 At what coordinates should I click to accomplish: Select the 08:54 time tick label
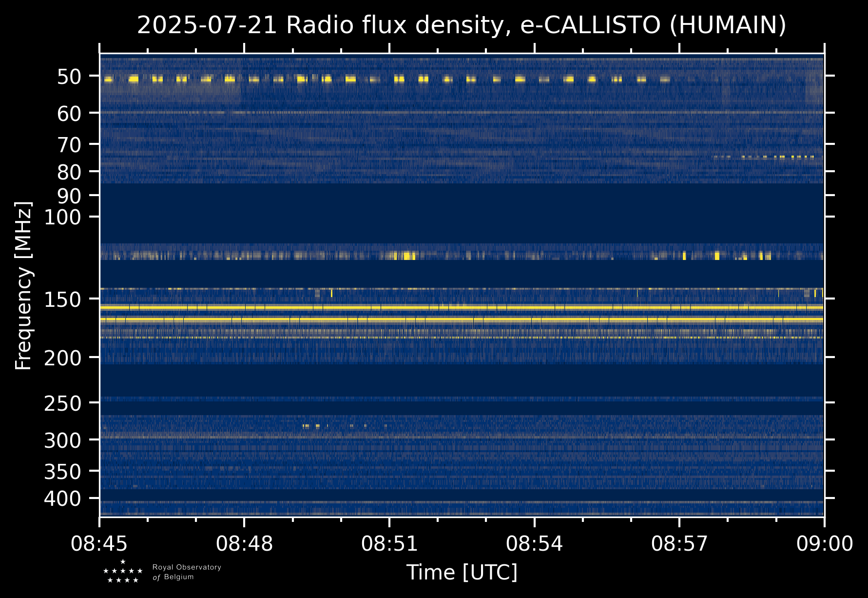[534, 544]
